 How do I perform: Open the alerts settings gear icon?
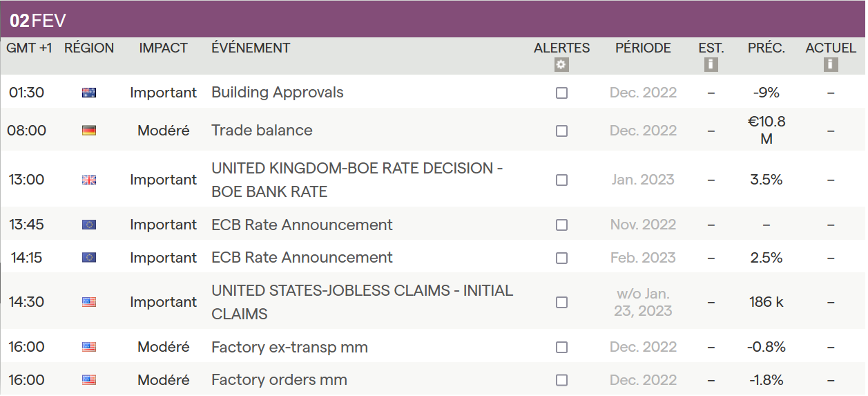(x=561, y=65)
